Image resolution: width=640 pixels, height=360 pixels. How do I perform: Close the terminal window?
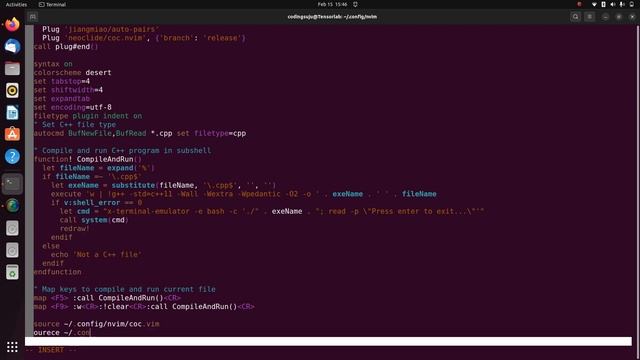[x=632, y=17]
